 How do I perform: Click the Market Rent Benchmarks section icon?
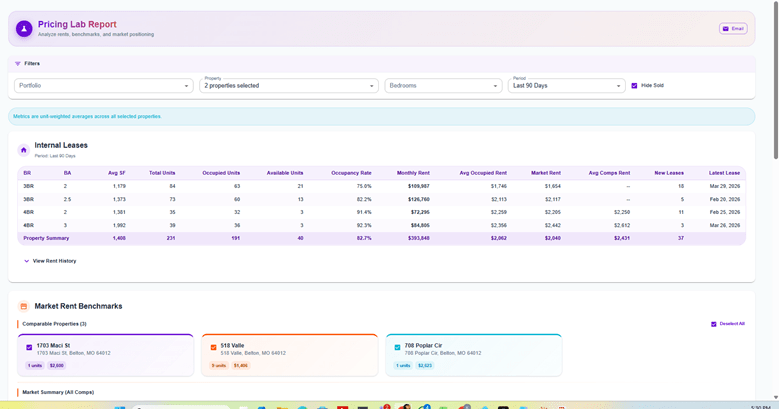24,307
